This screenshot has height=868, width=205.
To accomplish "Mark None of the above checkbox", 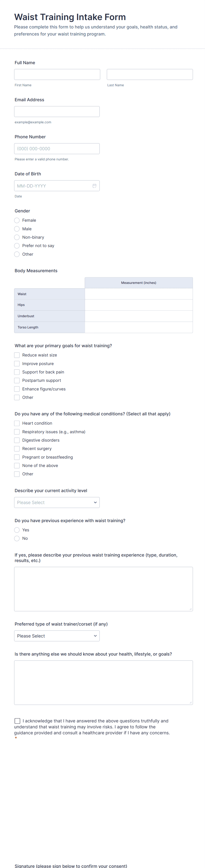I will click(17, 466).
